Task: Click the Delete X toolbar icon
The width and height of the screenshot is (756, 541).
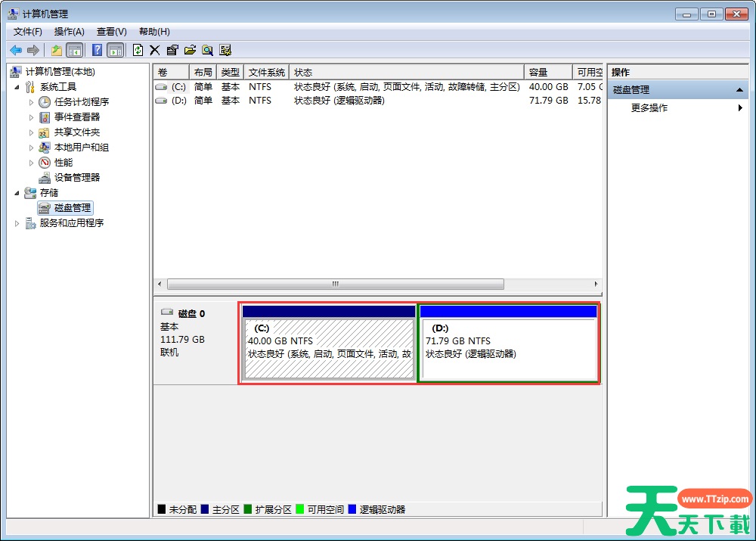Action: (x=155, y=50)
